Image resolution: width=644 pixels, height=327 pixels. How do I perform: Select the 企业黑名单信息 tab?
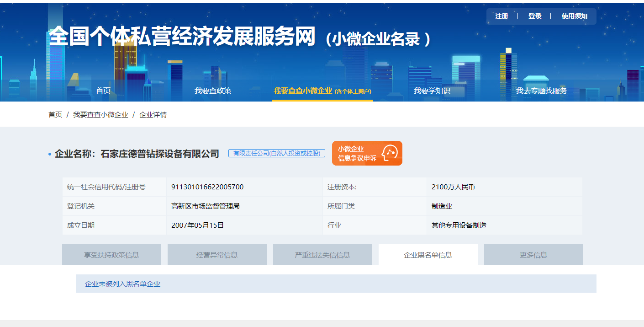coord(428,255)
